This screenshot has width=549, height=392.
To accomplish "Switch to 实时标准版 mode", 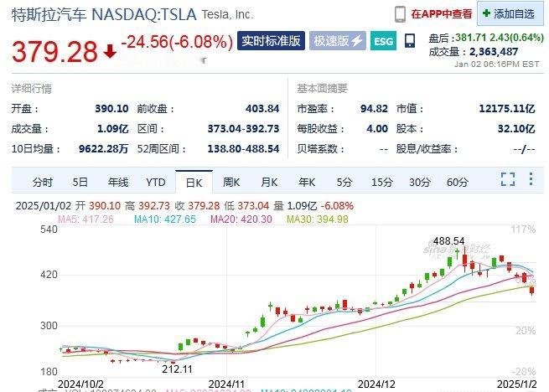I will click(x=271, y=41).
